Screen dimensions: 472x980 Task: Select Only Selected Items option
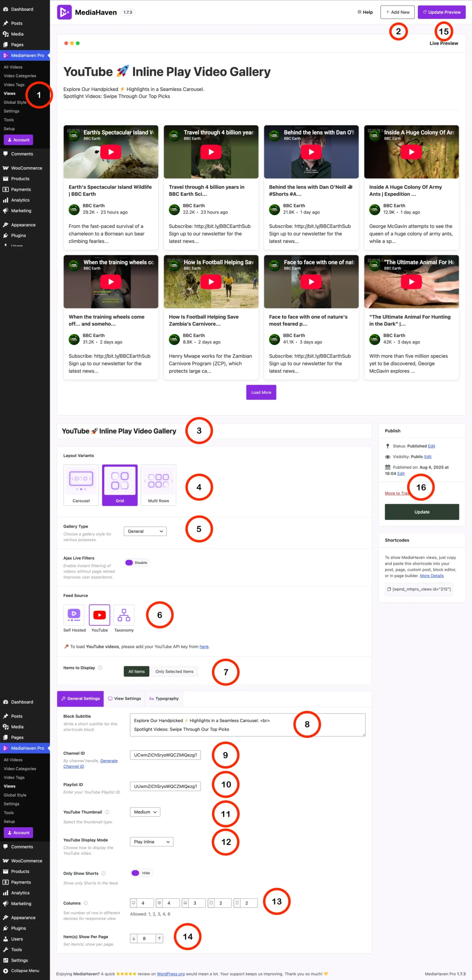pos(175,671)
